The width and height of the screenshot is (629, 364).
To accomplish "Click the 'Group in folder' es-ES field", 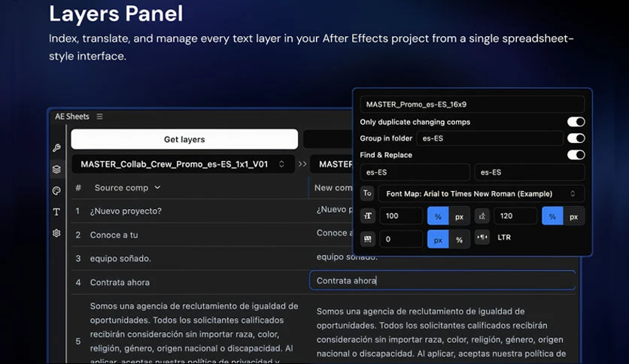I will pos(489,138).
